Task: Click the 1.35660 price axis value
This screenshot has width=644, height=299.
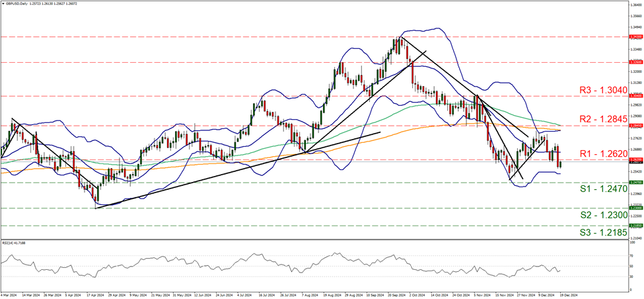Action: [636, 17]
